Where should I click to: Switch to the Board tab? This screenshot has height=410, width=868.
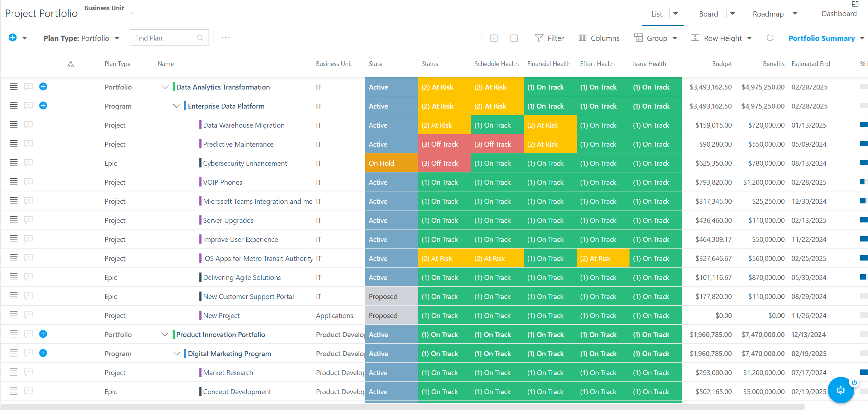coord(708,14)
